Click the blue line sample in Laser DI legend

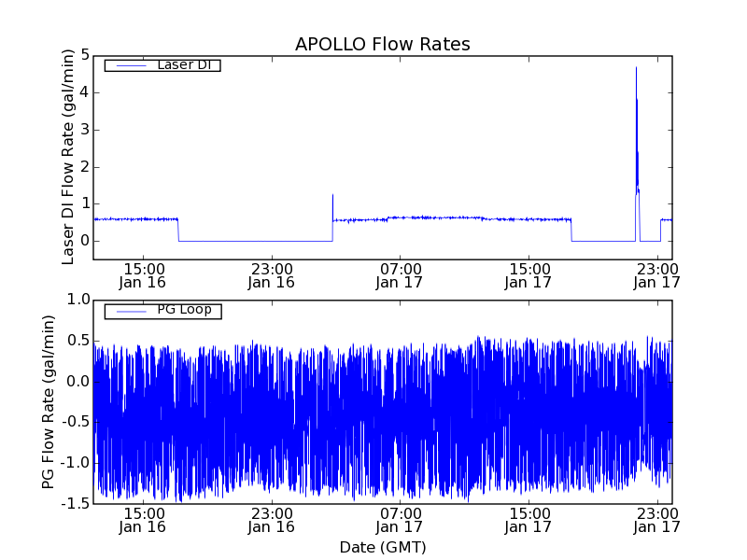(x=132, y=65)
